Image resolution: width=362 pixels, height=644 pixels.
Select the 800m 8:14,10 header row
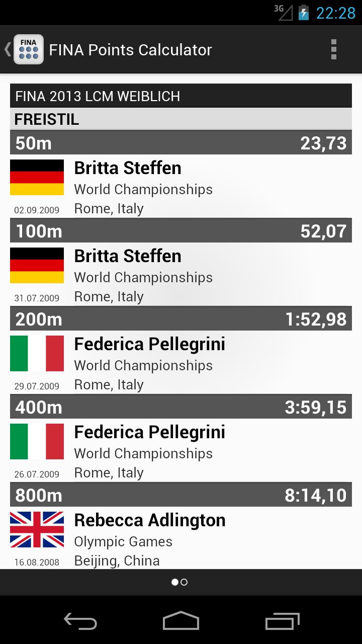tap(181, 495)
